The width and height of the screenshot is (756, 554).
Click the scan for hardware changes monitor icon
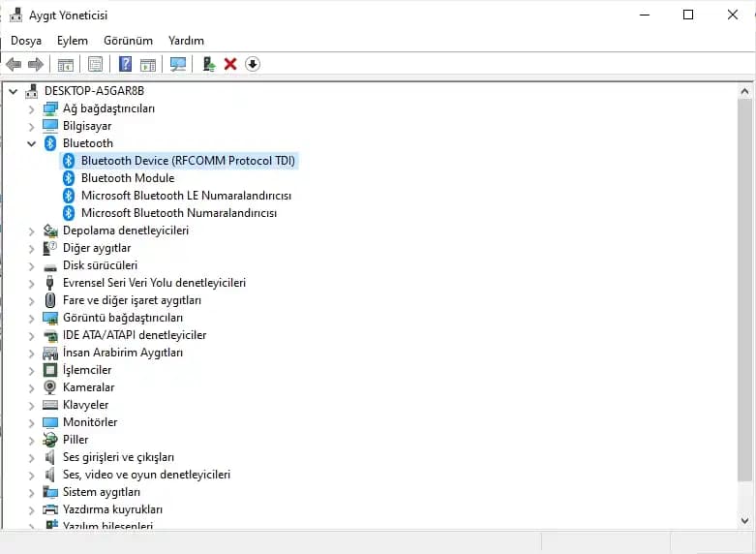(177, 64)
